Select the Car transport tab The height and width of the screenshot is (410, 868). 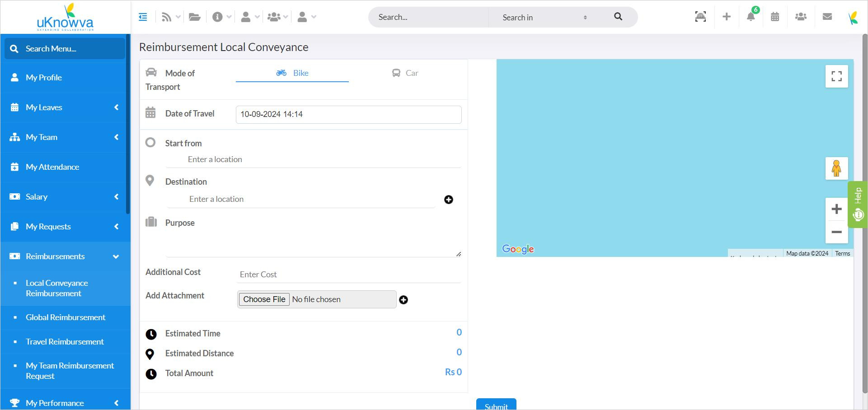pos(405,73)
